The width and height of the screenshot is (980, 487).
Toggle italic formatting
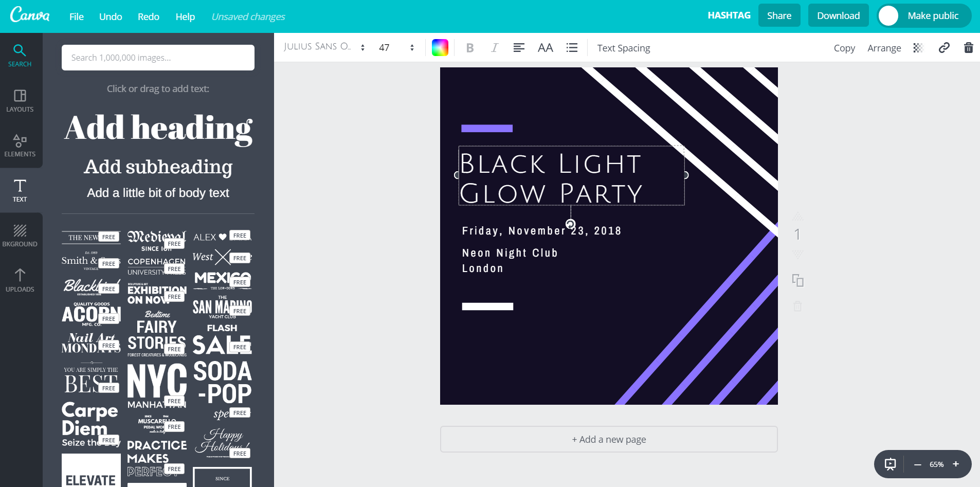(x=494, y=48)
